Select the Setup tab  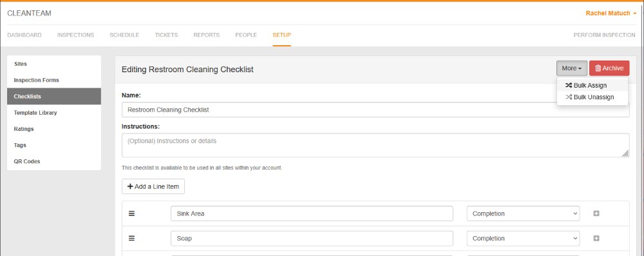click(282, 35)
